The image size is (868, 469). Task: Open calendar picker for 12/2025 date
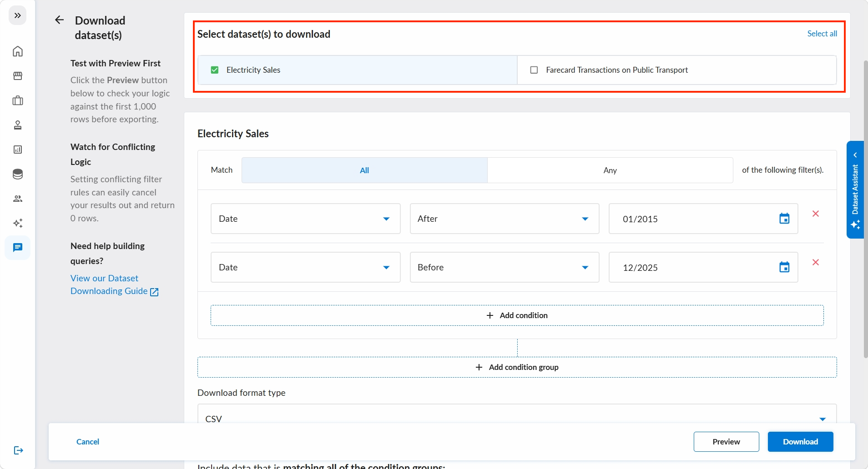point(784,267)
